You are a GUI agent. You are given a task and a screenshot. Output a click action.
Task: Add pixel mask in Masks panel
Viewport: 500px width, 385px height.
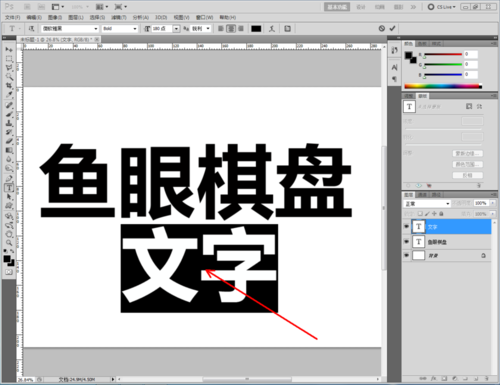[x=469, y=106]
